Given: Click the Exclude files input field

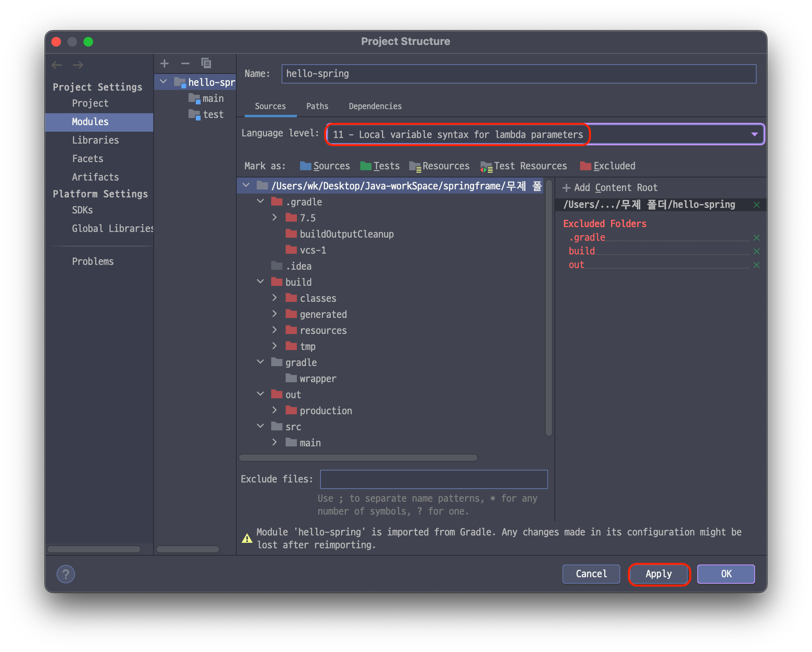Looking at the screenshot, I should (x=434, y=479).
